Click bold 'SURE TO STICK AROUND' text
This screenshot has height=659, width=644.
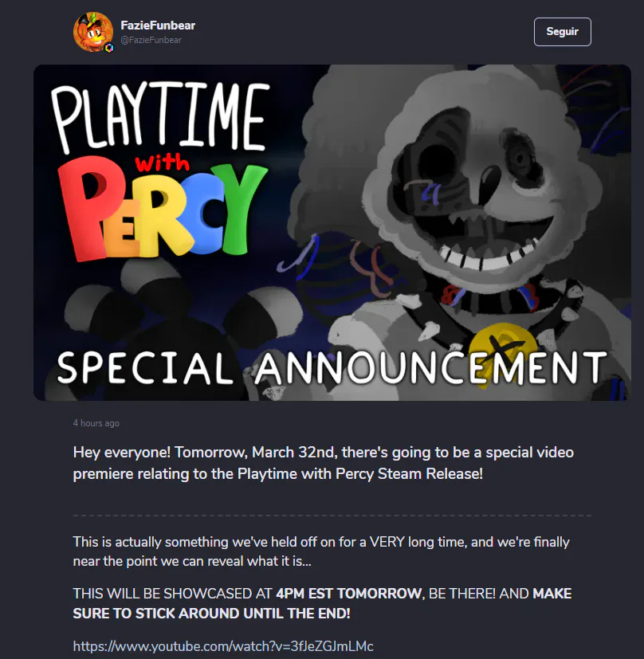click(x=157, y=614)
